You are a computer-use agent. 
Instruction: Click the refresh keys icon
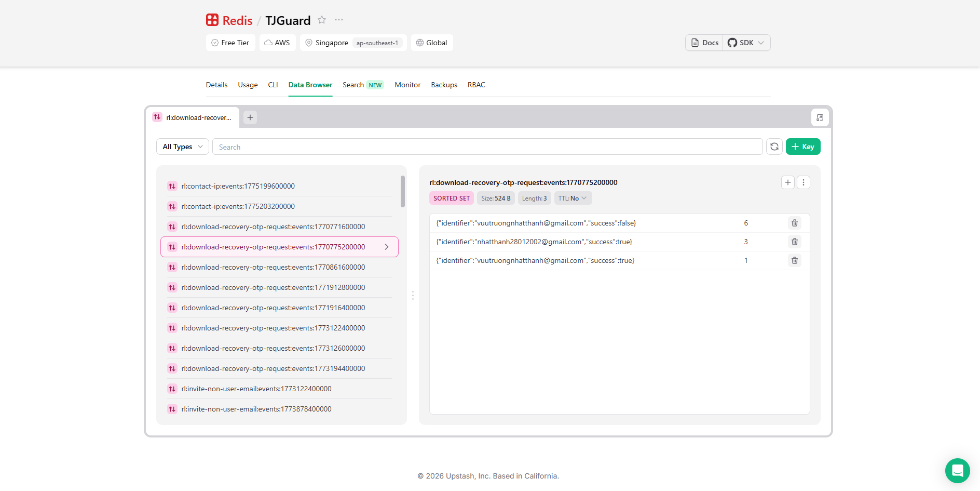point(774,147)
